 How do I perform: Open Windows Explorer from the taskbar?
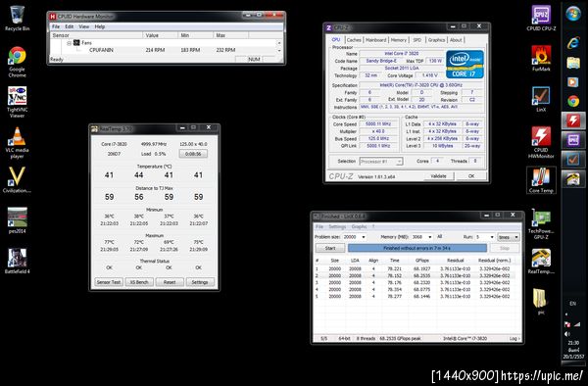pos(573,63)
